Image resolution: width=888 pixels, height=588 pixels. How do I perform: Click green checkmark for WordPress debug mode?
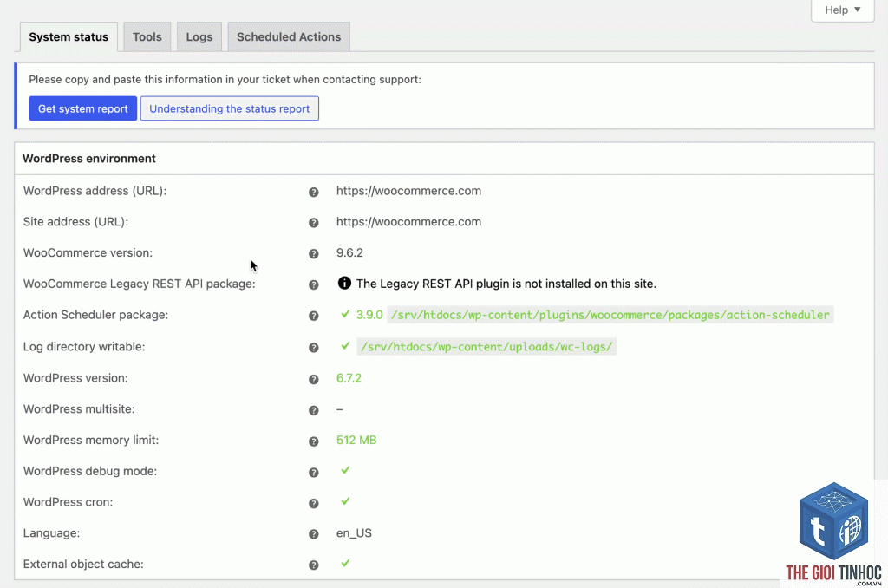click(x=345, y=470)
